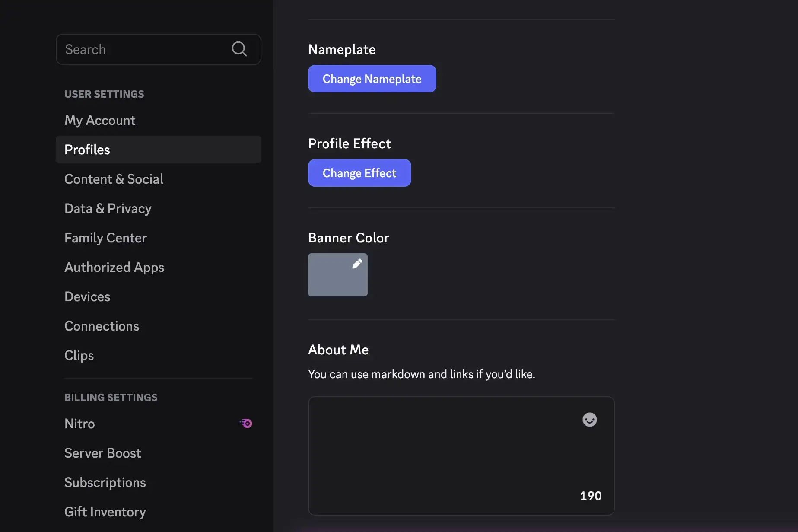Click the About Me heading
Screen dimensions: 798x532
pyautogui.click(x=338, y=350)
